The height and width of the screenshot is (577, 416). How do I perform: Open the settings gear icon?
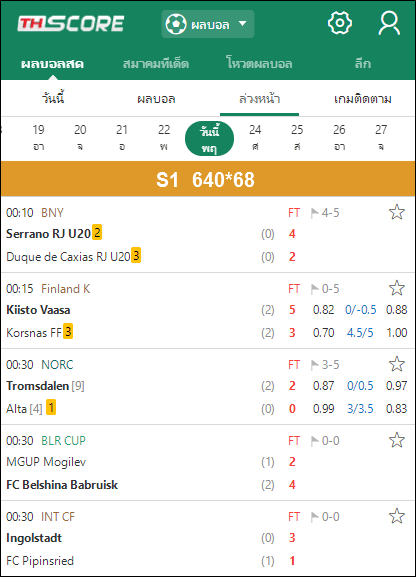pyautogui.click(x=340, y=23)
